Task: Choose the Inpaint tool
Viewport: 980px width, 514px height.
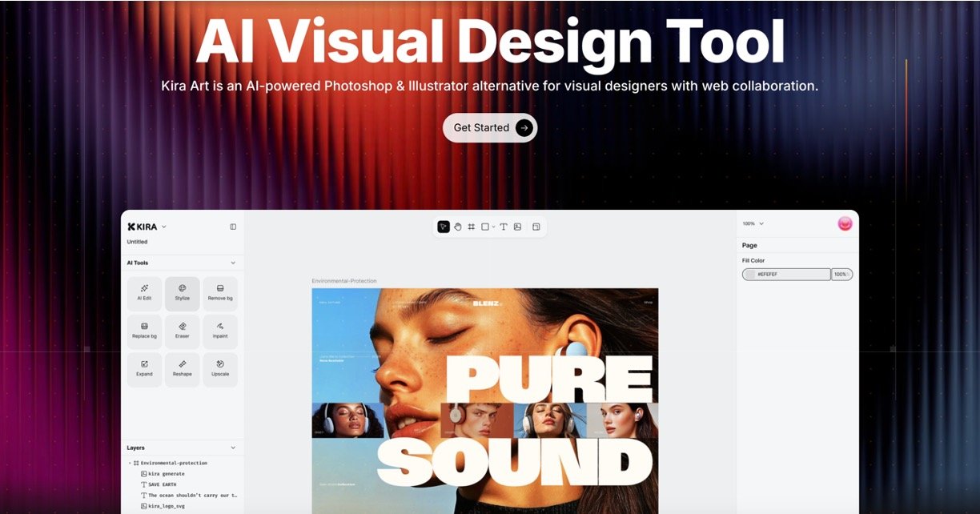Action: [x=220, y=331]
